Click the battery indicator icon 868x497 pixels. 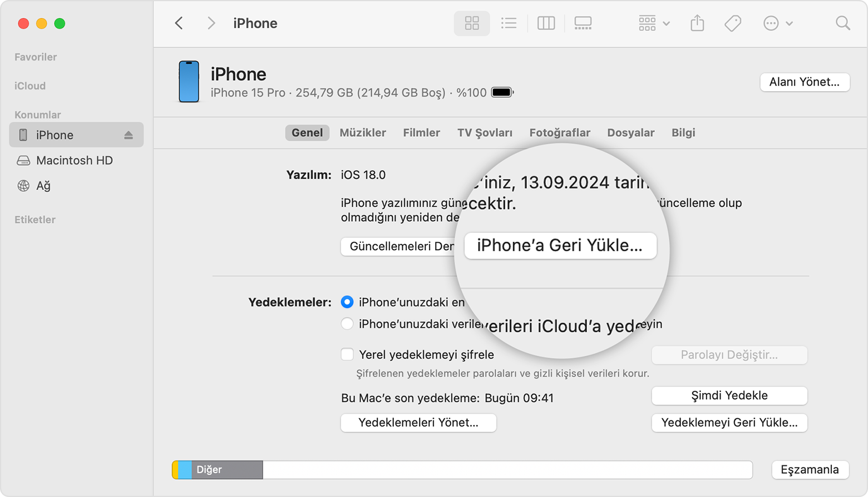click(502, 92)
